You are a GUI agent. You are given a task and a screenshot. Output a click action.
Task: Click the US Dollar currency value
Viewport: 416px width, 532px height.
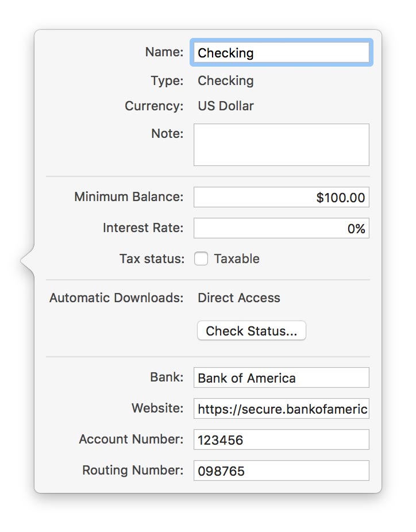pyautogui.click(x=225, y=106)
